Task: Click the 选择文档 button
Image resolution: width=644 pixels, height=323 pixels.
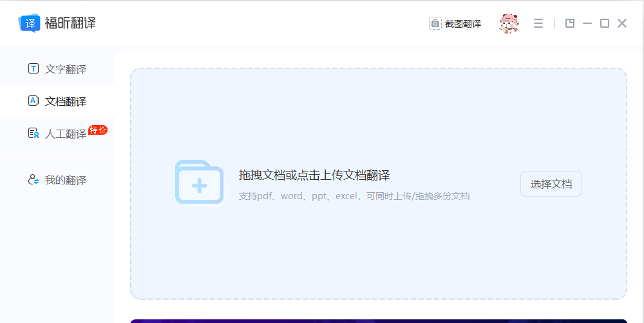Action: pos(551,184)
